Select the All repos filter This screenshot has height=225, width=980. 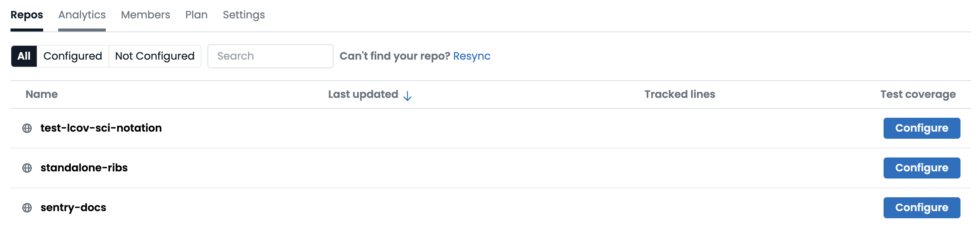click(x=24, y=56)
